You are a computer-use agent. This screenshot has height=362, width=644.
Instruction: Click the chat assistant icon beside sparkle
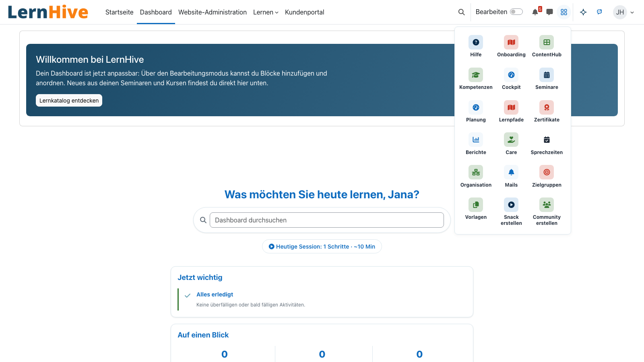599,12
